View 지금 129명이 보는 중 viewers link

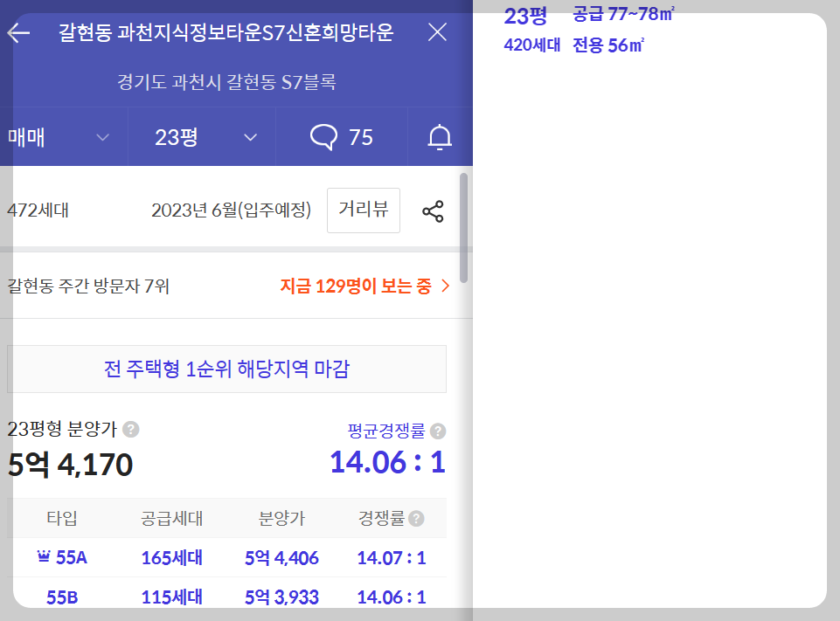[364, 286]
